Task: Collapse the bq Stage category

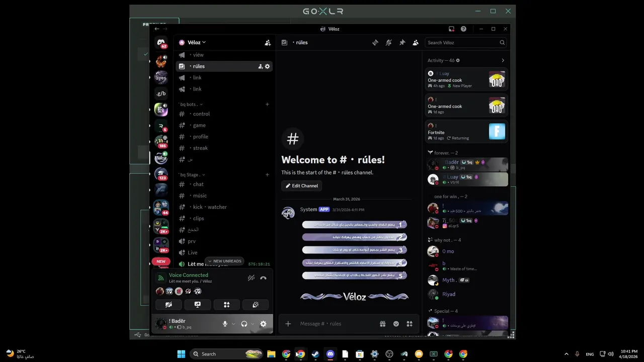Action: tap(192, 175)
